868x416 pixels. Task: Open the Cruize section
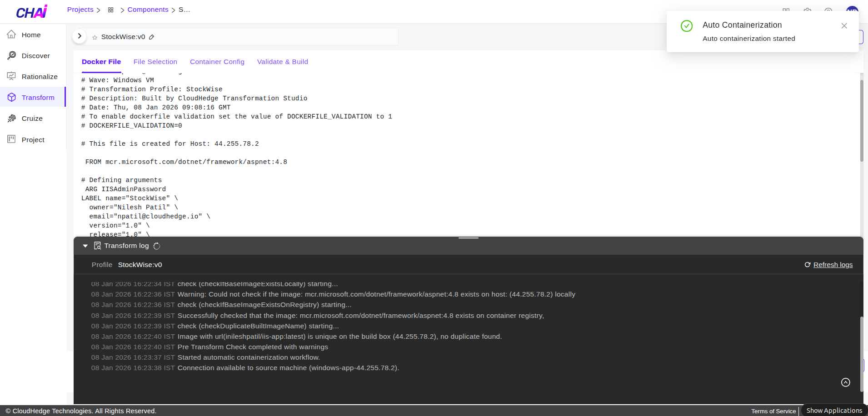(33, 119)
